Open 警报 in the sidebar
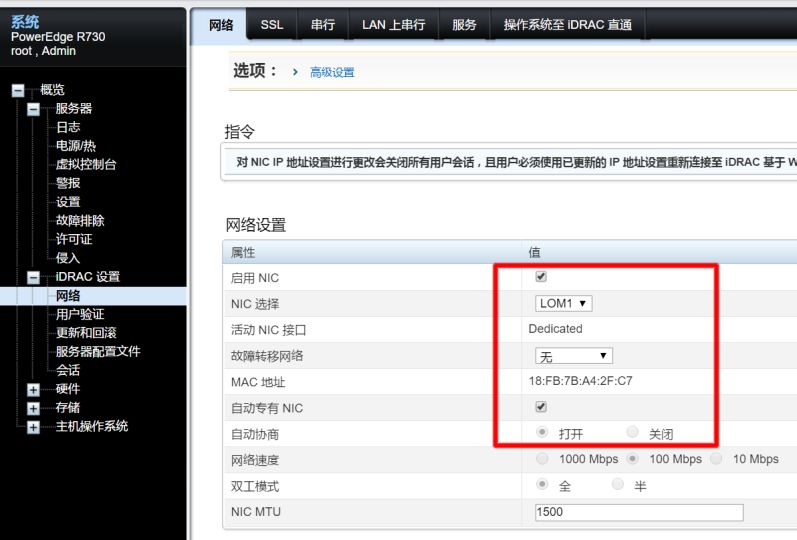797x540 pixels. point(68,183)
